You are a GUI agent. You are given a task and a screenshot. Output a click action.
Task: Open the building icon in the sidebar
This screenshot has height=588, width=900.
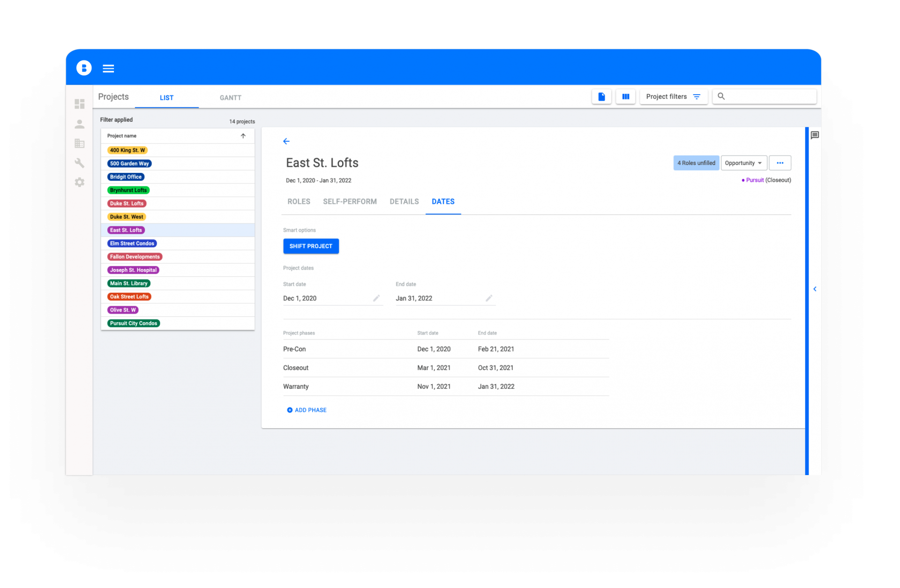click(x=80, y=143)
